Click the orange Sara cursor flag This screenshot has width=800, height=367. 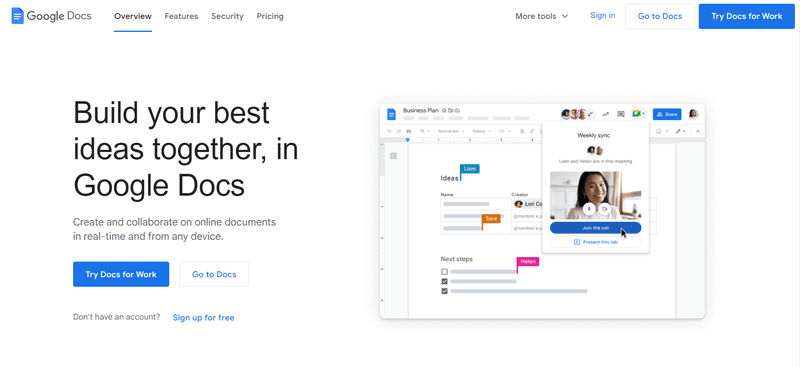coord(491,218)
